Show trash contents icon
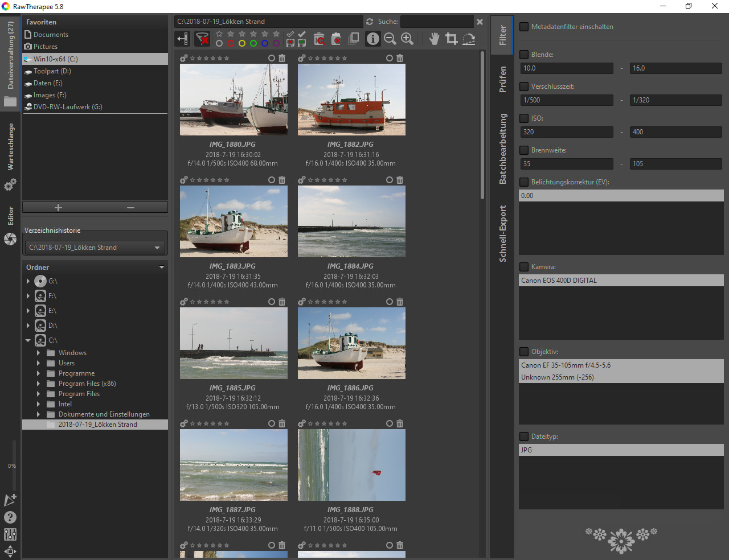729x560 pixels. pos(320,39)
